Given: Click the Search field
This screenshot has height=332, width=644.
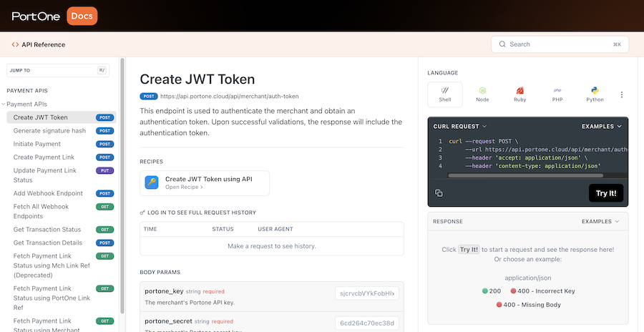Looking at the screenshot, I should click(560, 44).
